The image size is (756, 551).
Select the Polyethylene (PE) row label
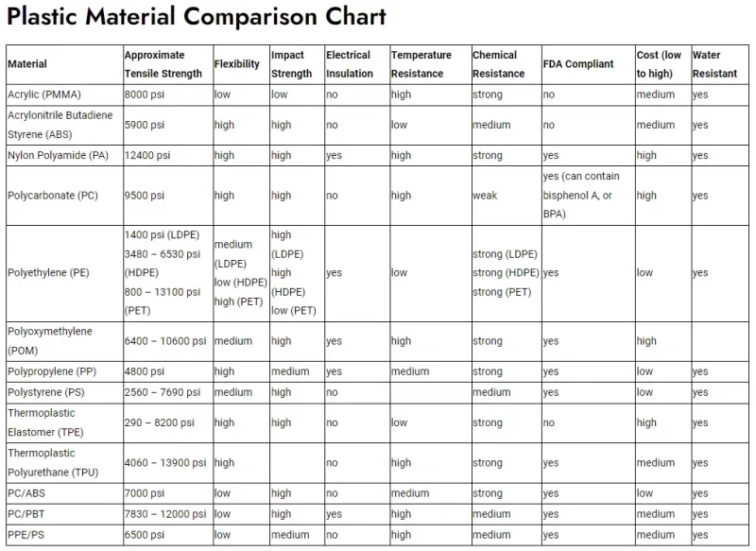48,273
